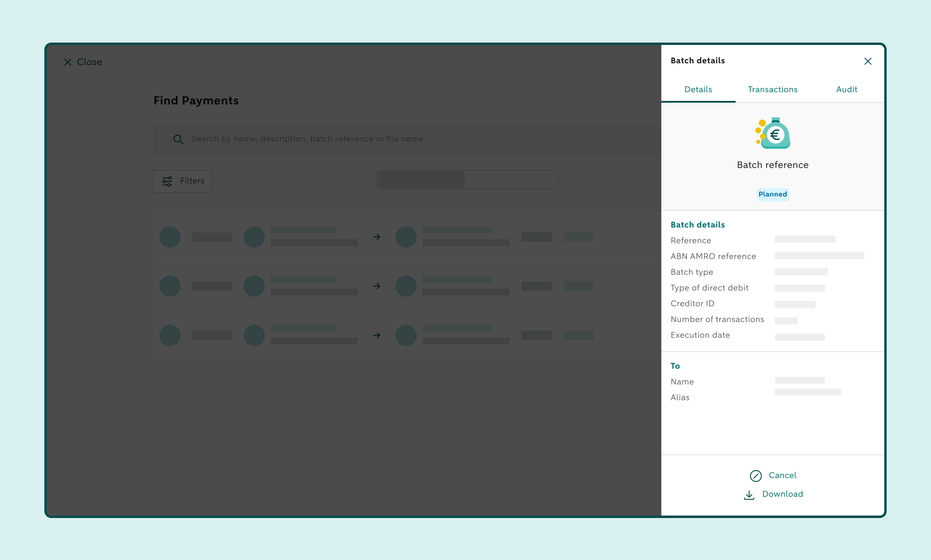Click the Creditor ID label
The width and height of the screenshot is (931, 560).
(x=692, y=303)
